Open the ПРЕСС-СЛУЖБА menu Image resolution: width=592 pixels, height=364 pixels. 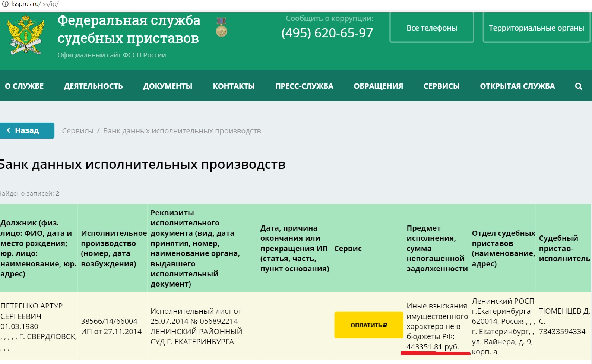point(304,86)
